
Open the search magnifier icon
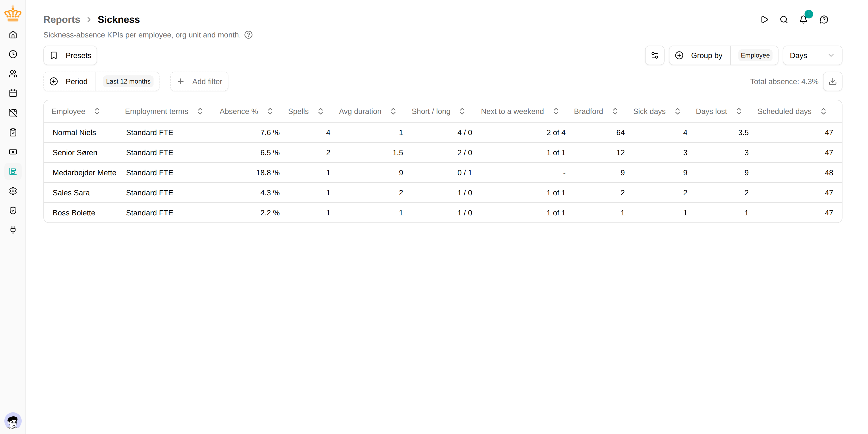tap(784, 20)
